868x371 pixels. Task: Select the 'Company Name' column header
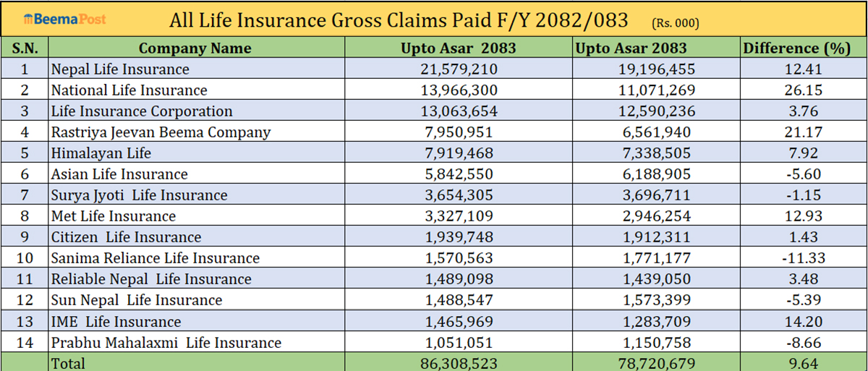[x=195, y=48]
